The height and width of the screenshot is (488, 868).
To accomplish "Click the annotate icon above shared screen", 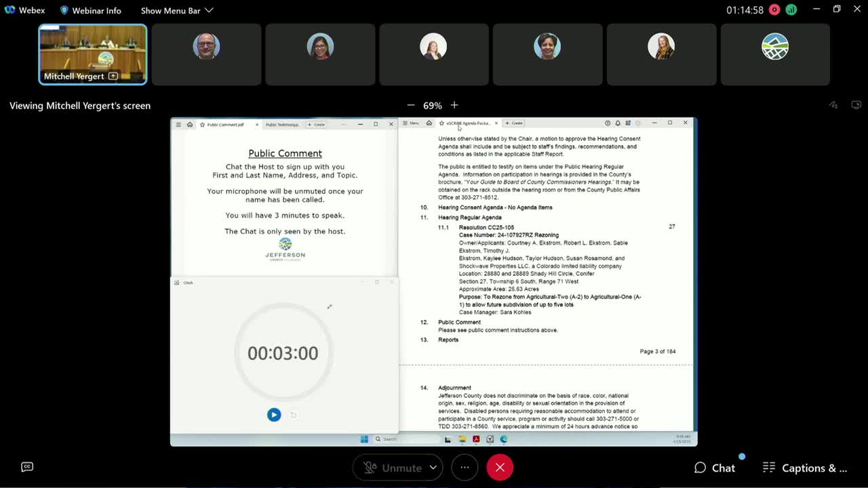I will (x=833, y=105).
